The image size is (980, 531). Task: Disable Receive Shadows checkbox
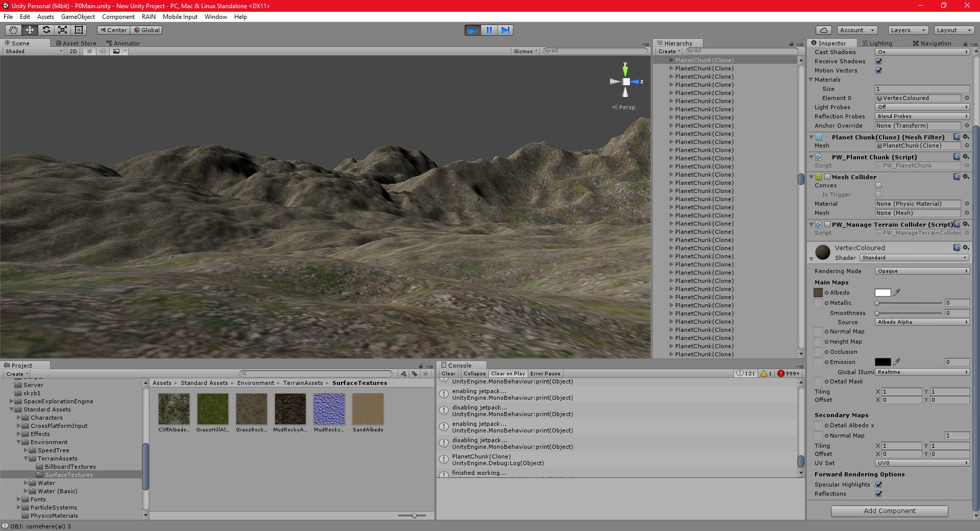[x=879, y=61]
